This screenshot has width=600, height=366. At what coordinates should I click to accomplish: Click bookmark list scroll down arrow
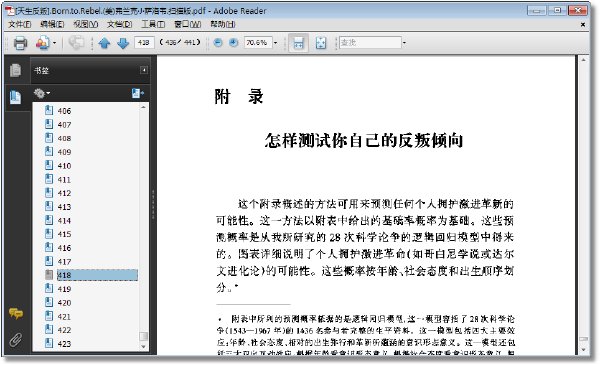coord(143,347)
